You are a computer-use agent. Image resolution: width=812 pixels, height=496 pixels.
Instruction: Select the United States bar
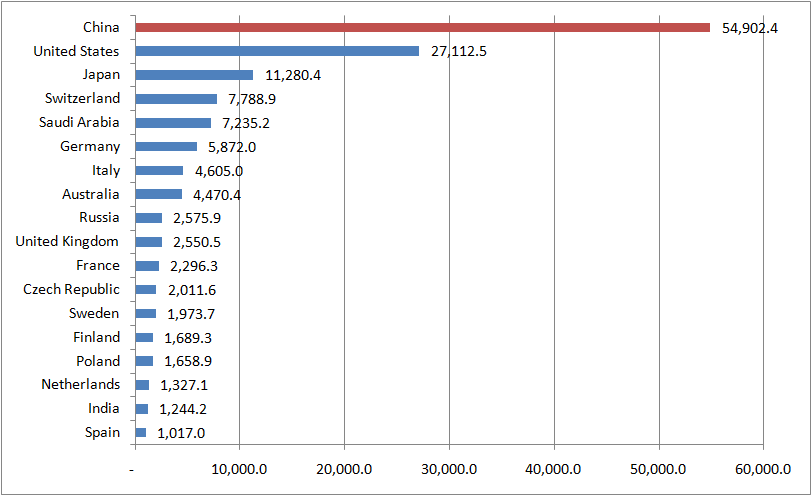click(277, 51)
